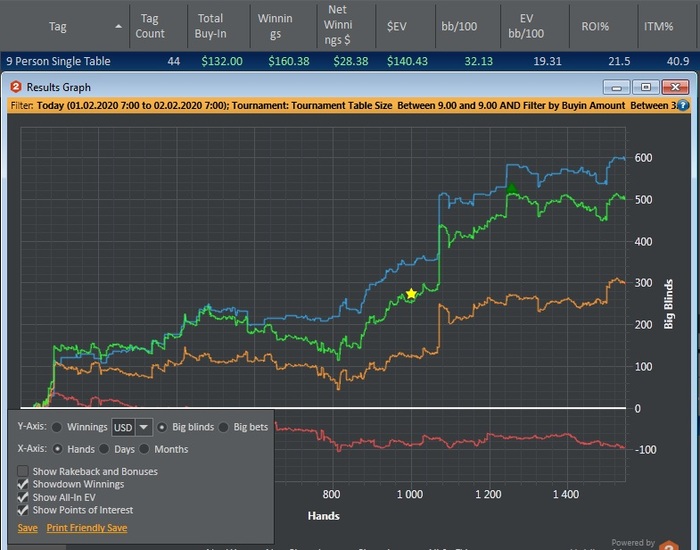
Task: Close the Results Graph window
Action: (675, 87)
